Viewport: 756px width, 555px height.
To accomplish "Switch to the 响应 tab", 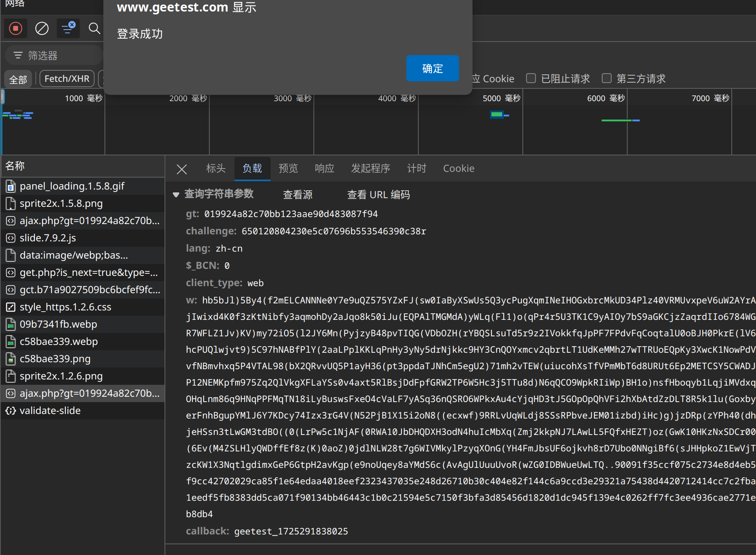I will [325, 169].
